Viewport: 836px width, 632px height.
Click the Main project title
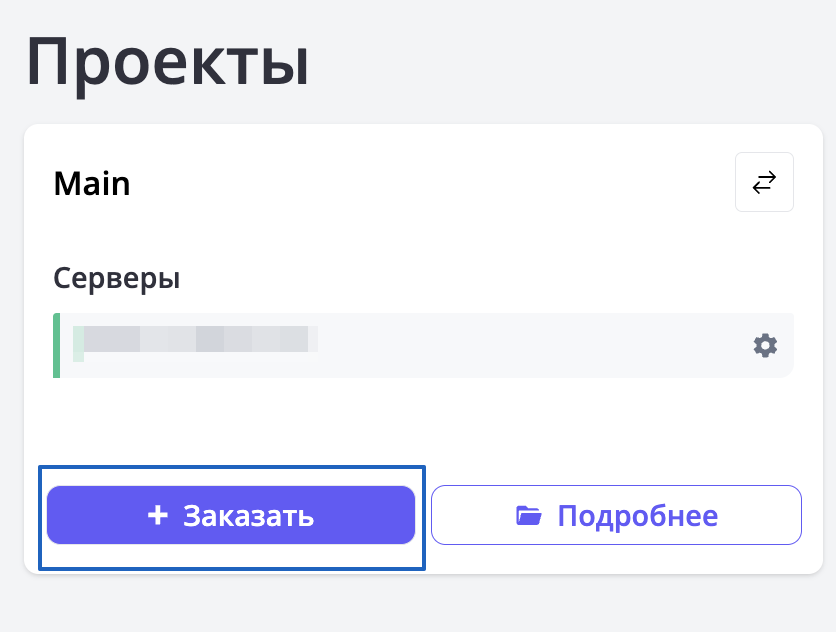[x=92, y=184]
